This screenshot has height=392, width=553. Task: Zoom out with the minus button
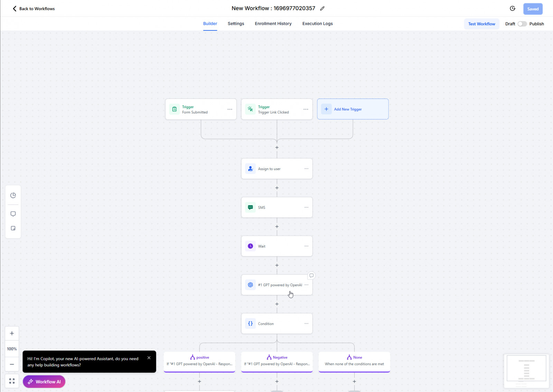[12, 364]
